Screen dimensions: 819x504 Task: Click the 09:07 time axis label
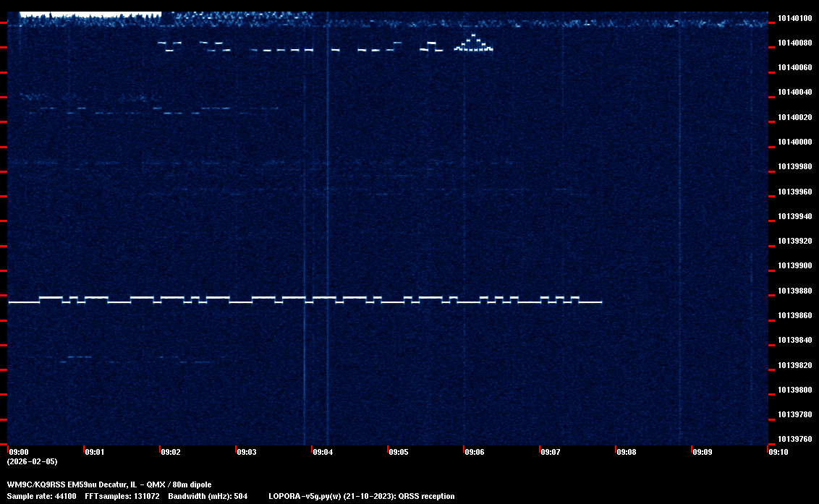551,452
